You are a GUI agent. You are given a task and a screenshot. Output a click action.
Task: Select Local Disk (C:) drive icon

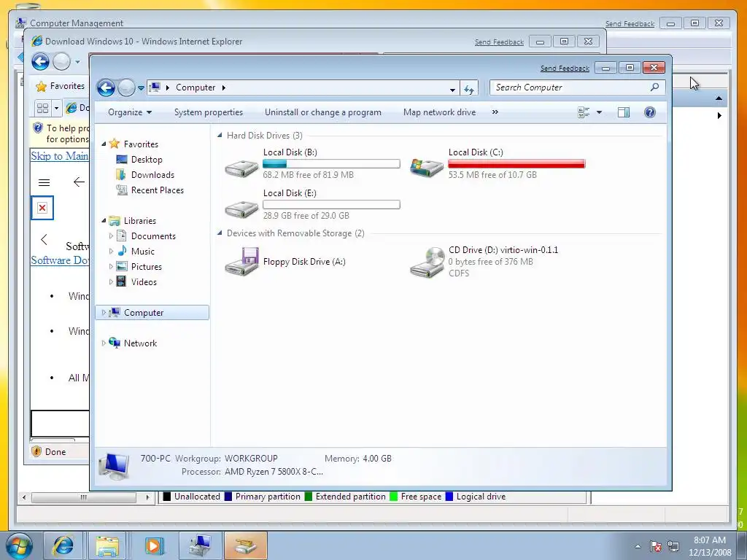(x=426, y=167)
